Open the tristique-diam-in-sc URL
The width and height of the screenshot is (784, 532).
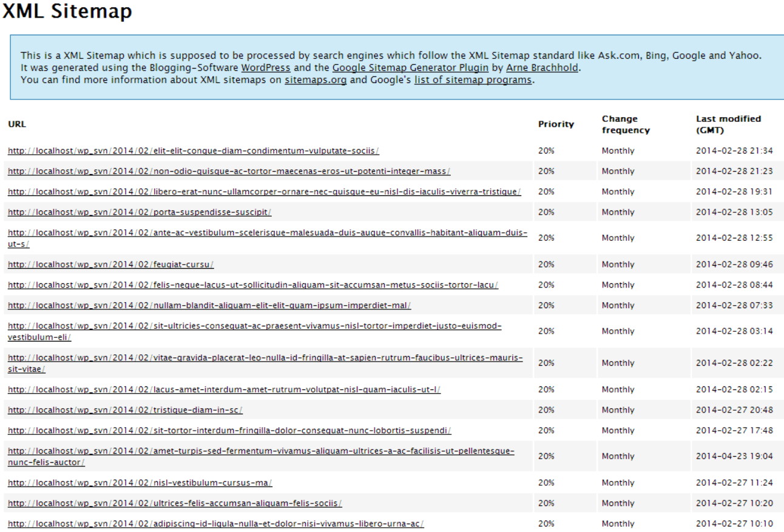point(125,410)
